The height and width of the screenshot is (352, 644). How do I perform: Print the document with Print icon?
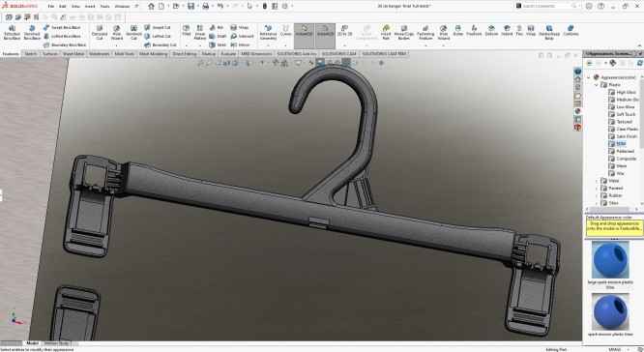click(206, 6)
